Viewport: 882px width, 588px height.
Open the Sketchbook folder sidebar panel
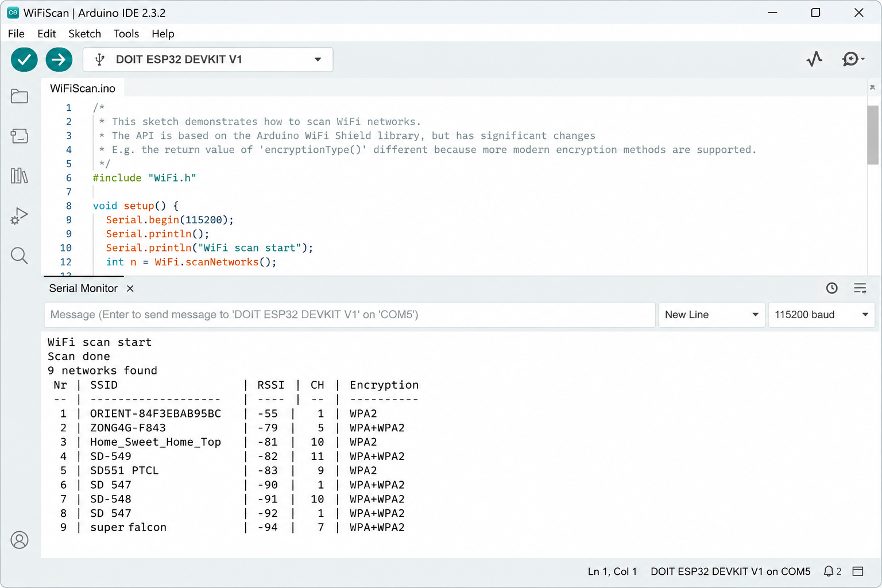click(x=20, y=96)
